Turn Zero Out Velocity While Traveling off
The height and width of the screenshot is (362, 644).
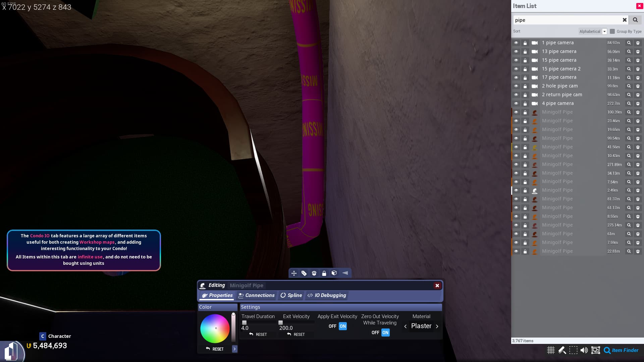coord(375,333)
